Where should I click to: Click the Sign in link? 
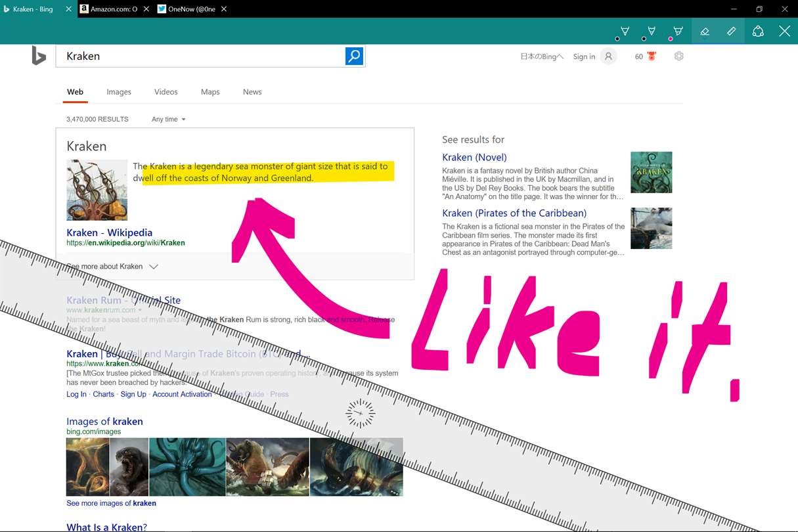(584, 56)
